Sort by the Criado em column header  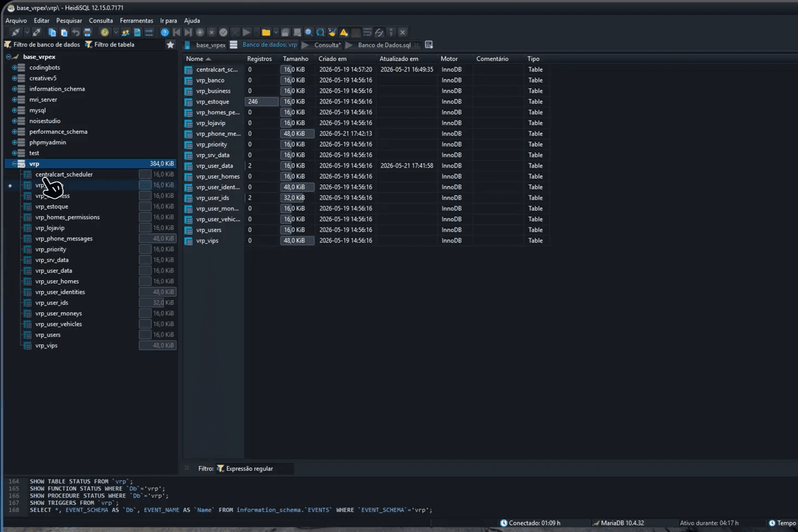point(347,59)
